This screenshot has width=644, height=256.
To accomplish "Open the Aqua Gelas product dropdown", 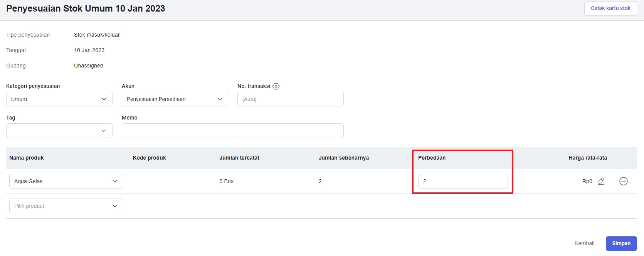I will click(66, 181).
